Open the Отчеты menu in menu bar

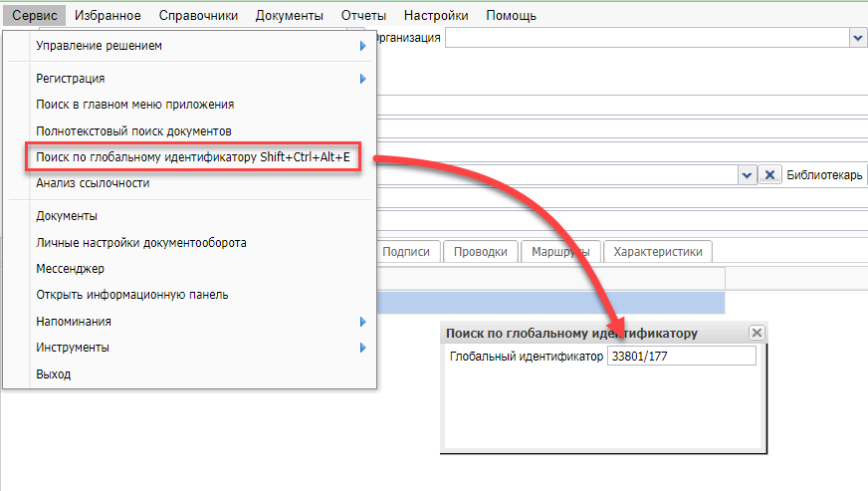(363, 15)
